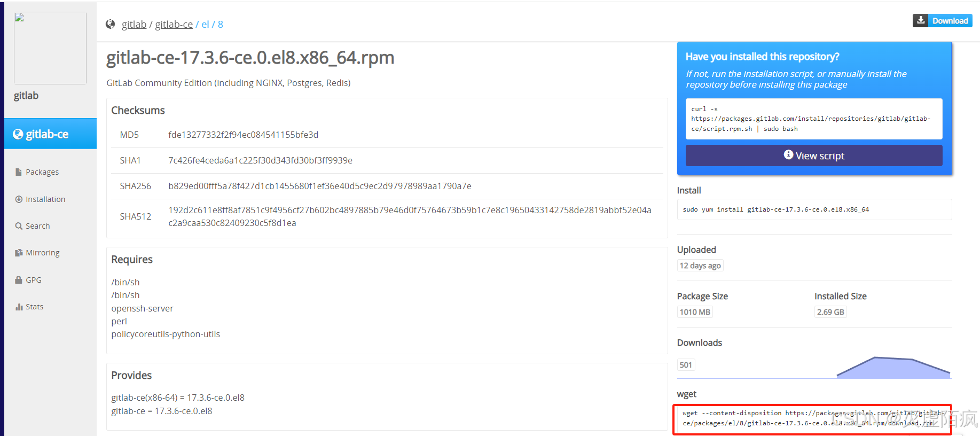980x436 pixels.
Task: Click the "1010 MB" package size
Action: pos(695,312)
